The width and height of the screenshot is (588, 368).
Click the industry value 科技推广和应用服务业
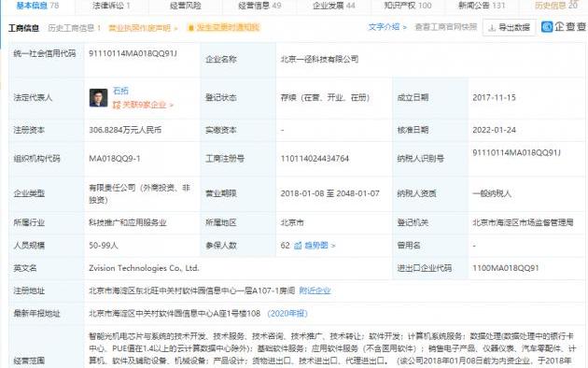pos(128,222)
